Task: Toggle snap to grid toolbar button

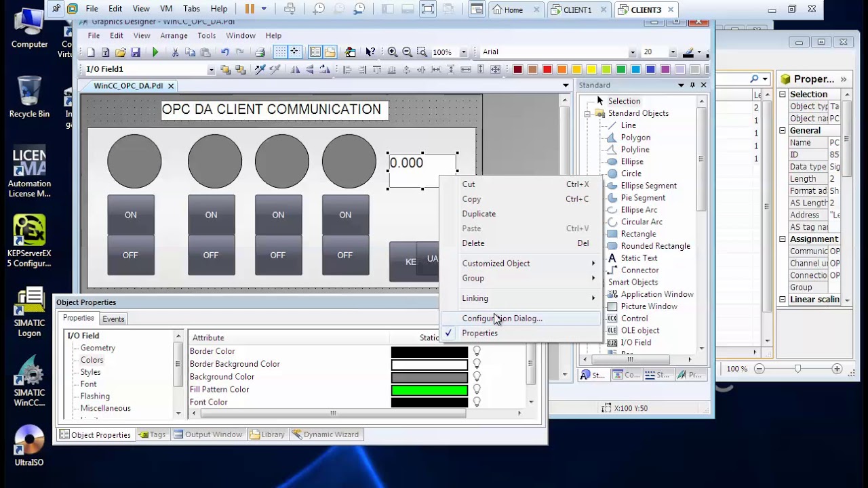Action: point(295,52)
